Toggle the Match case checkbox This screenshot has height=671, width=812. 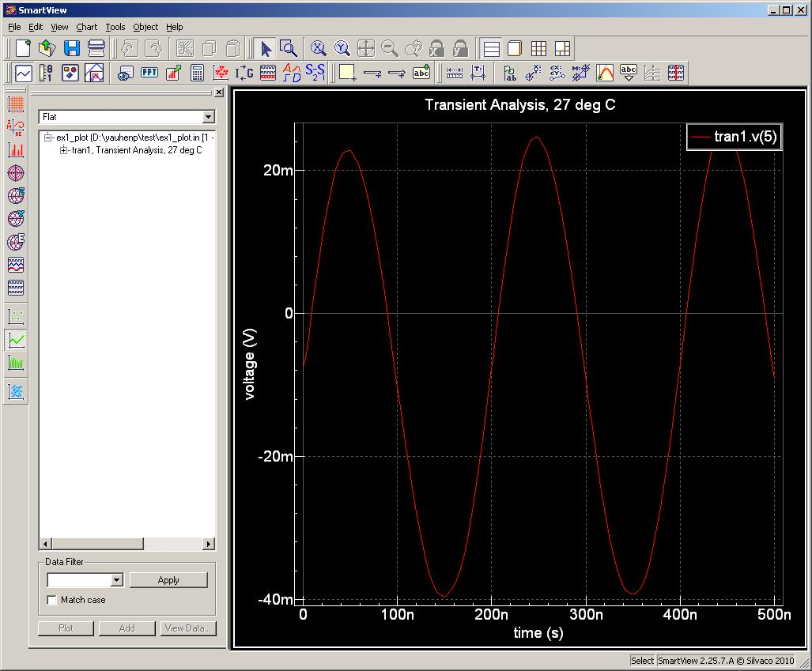pyautogui.click(x=51, y=600)
